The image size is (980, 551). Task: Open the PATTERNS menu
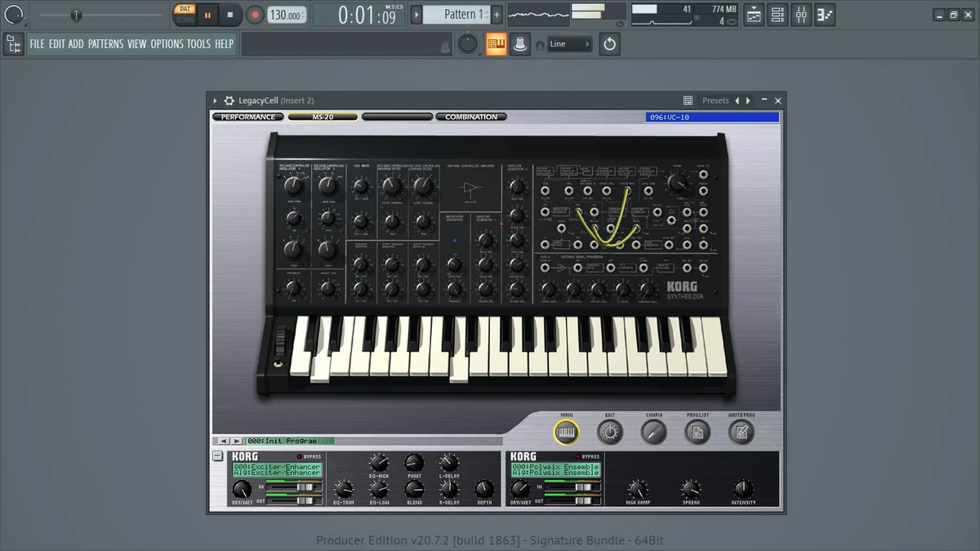(x=106, y=44)
